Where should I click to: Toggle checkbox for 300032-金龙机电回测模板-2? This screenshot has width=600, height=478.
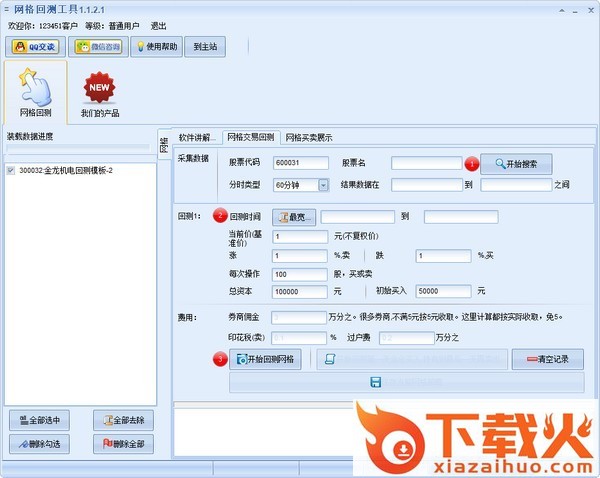coord(11,171)
